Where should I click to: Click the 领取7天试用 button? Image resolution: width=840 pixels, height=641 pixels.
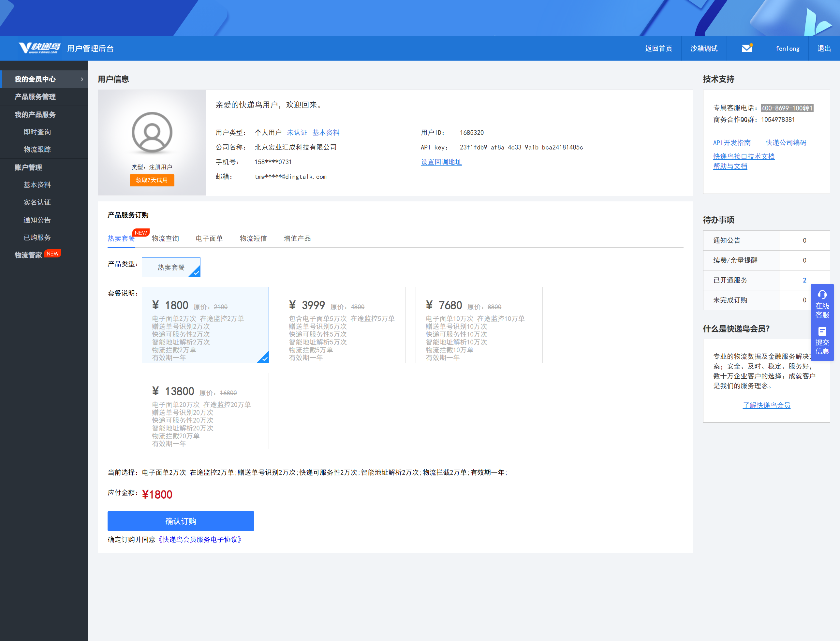(152, 180)
